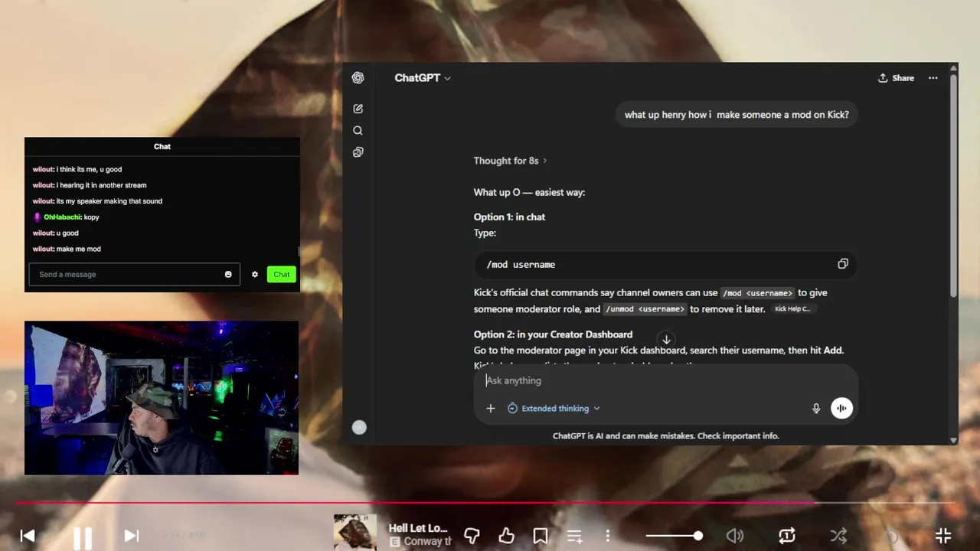This screenshot has height=551, width=980.
Task: Click the Conway artist name
Action: click(x=427, y=542)
